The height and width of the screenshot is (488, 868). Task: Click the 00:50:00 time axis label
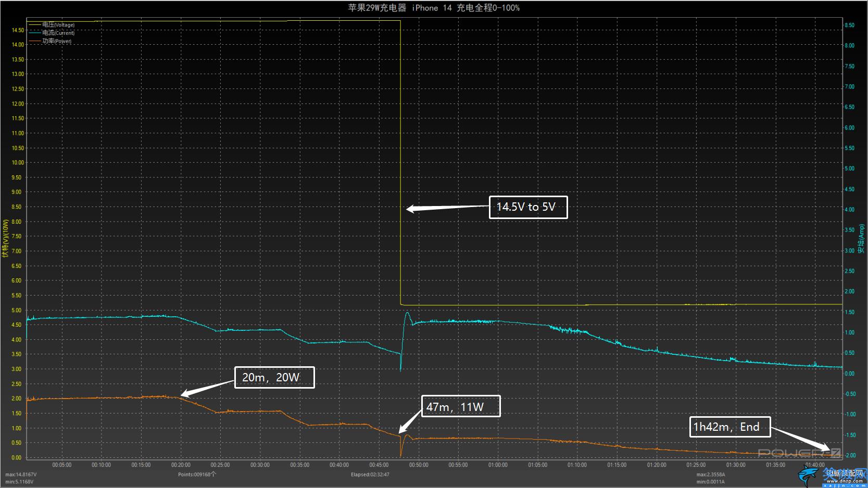tap(419, 465)
